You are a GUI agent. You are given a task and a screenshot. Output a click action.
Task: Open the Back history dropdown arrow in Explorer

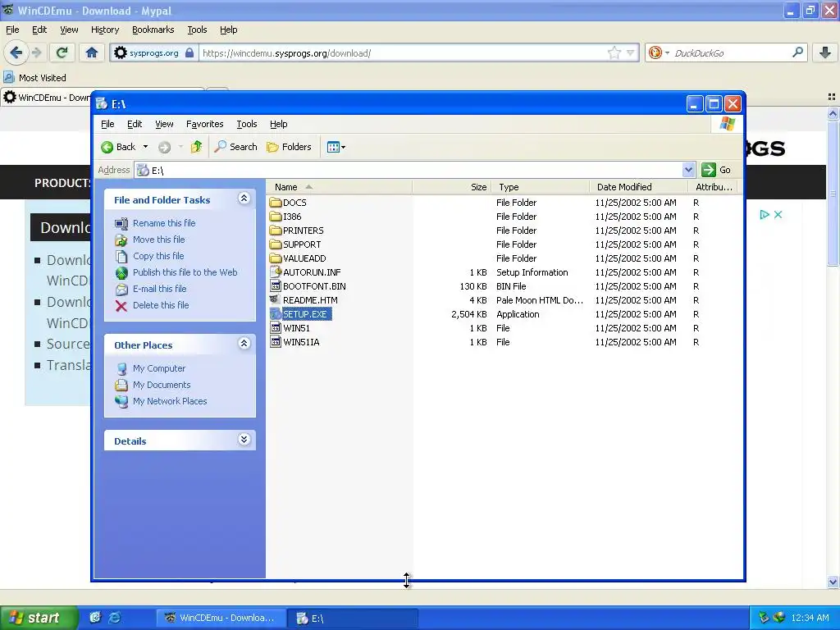(145, 147)
